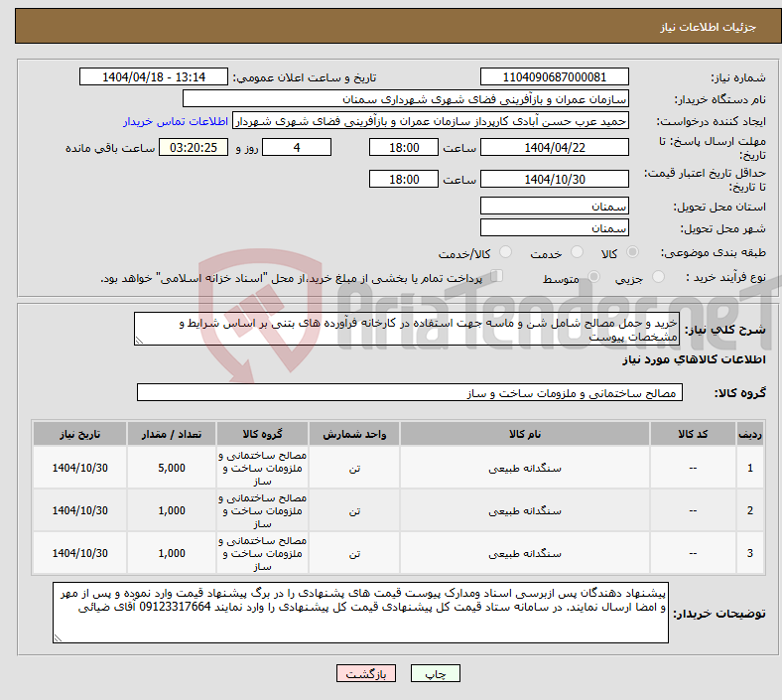782x700 pixels.
Task: Click the date 1404/10/30 in row 1
Action: pos(79,468)
